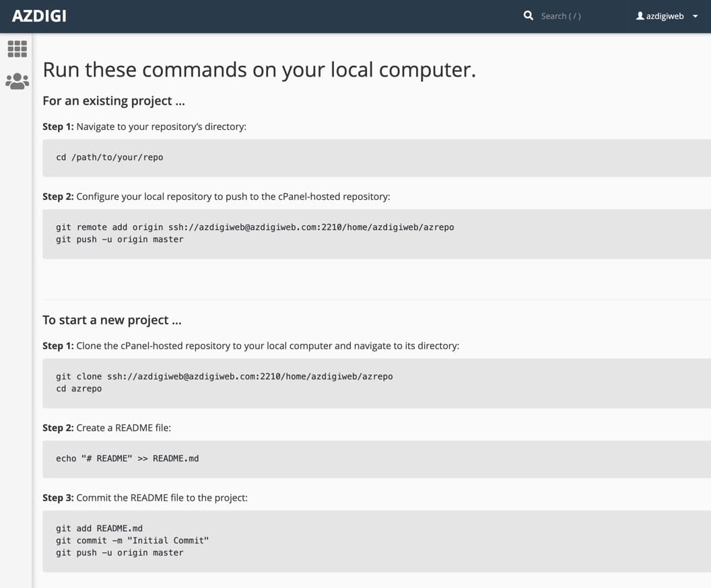This screenshot has height=588, width=711.
Task: Open the User Manager people icon
Action: click(17, 81)
